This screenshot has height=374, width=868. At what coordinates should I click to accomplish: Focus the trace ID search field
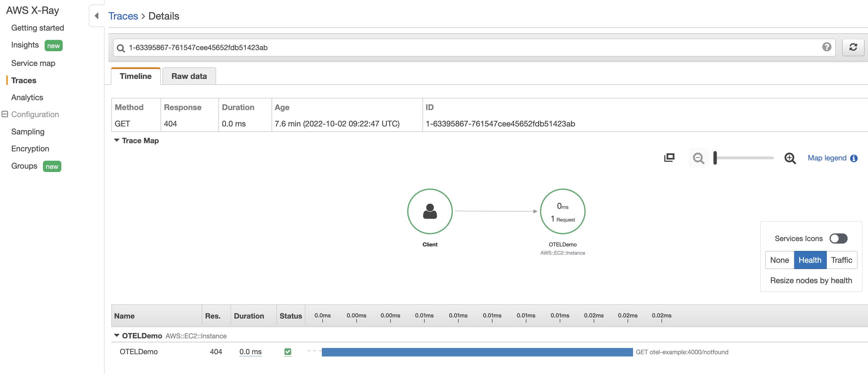(x=474, y=48)
